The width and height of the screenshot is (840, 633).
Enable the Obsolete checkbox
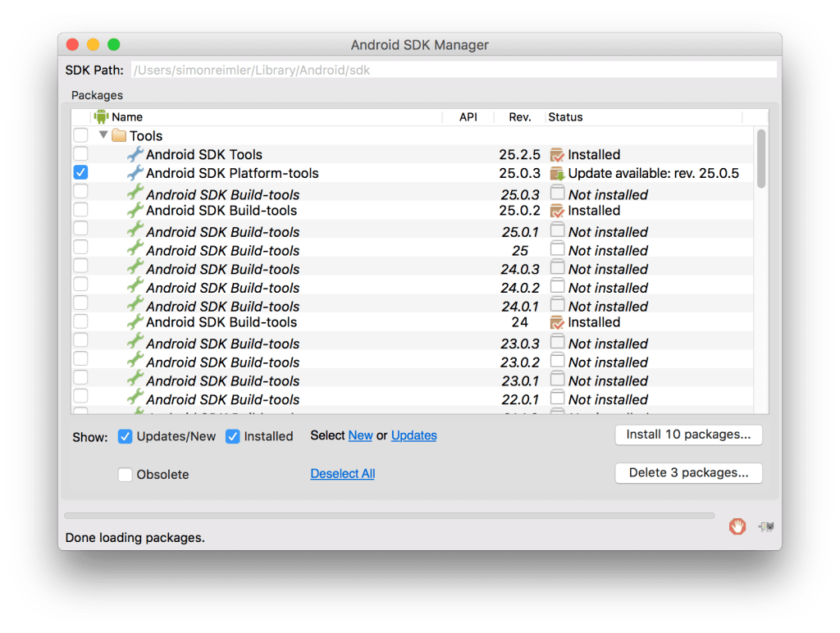[x=125, y=474]
